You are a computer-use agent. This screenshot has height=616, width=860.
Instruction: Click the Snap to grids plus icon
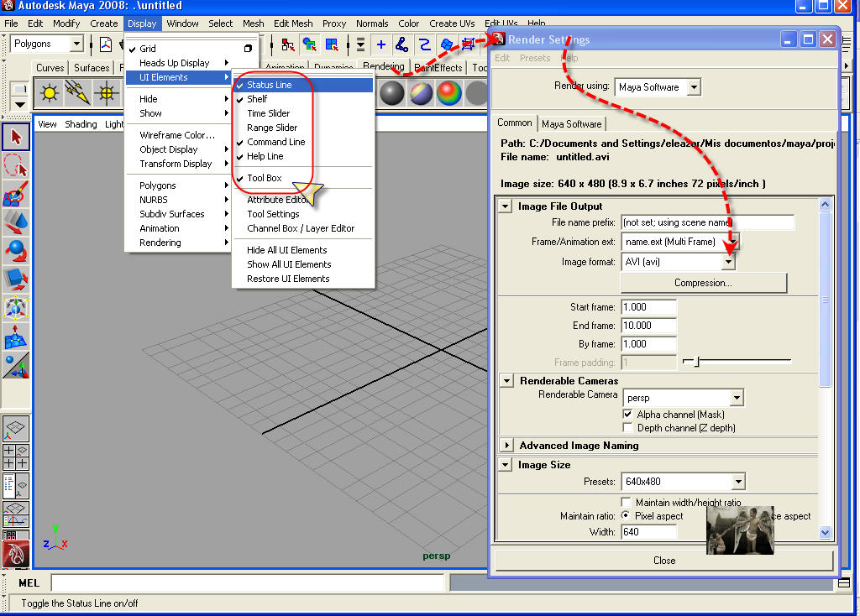click(381, 44)
